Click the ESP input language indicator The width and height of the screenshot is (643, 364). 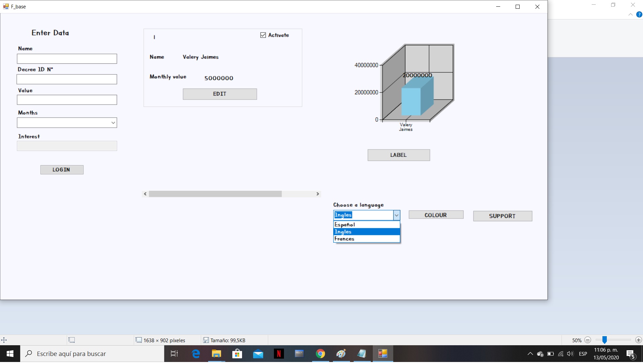coord(583,354)
